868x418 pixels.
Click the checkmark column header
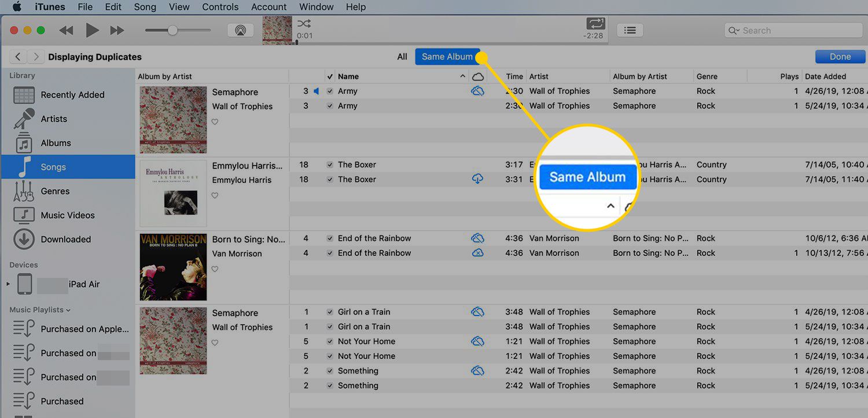coord(330,76)
